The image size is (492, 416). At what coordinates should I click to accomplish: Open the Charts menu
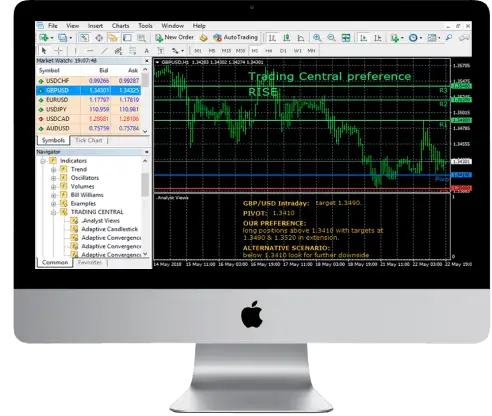coord(120,26)
